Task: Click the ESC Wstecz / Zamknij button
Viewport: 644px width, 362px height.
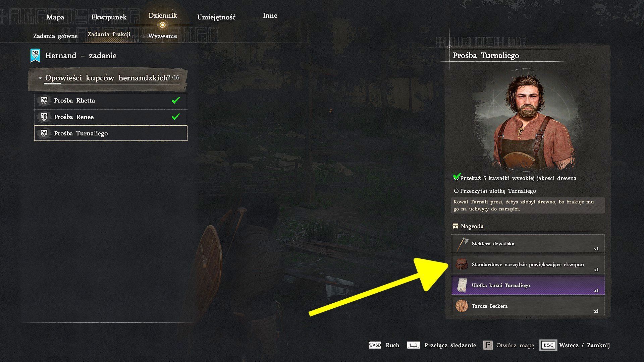Action: (x=575, y=345)
